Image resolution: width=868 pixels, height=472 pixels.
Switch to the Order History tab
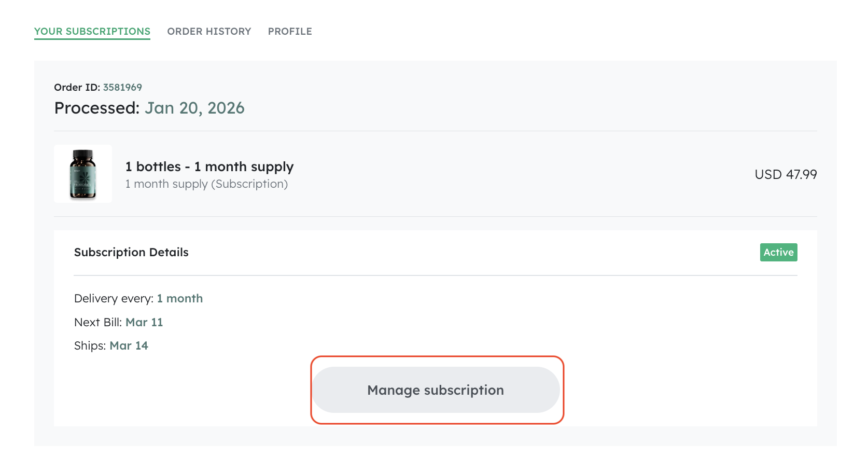(x=209, y=32)
